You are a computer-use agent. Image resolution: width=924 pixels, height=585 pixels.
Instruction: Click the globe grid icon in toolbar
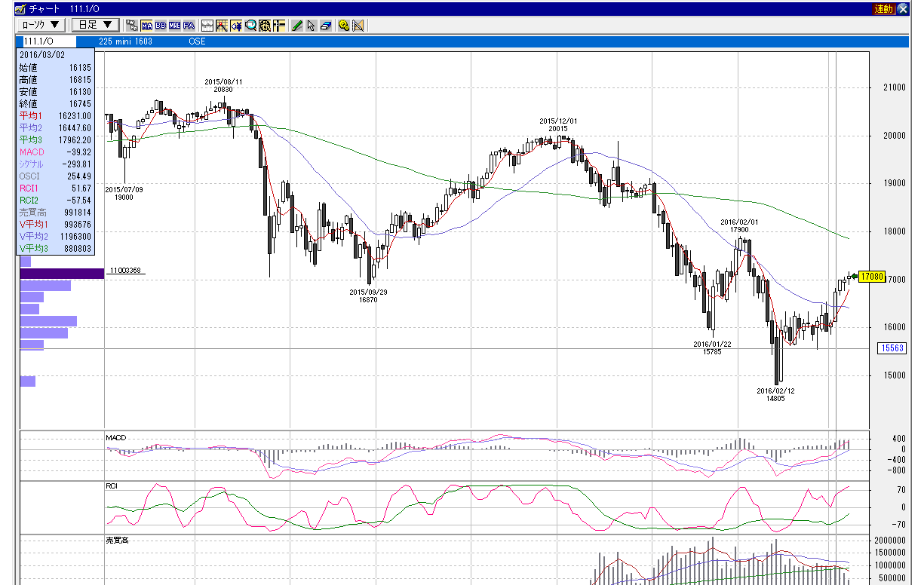point(265,25)
